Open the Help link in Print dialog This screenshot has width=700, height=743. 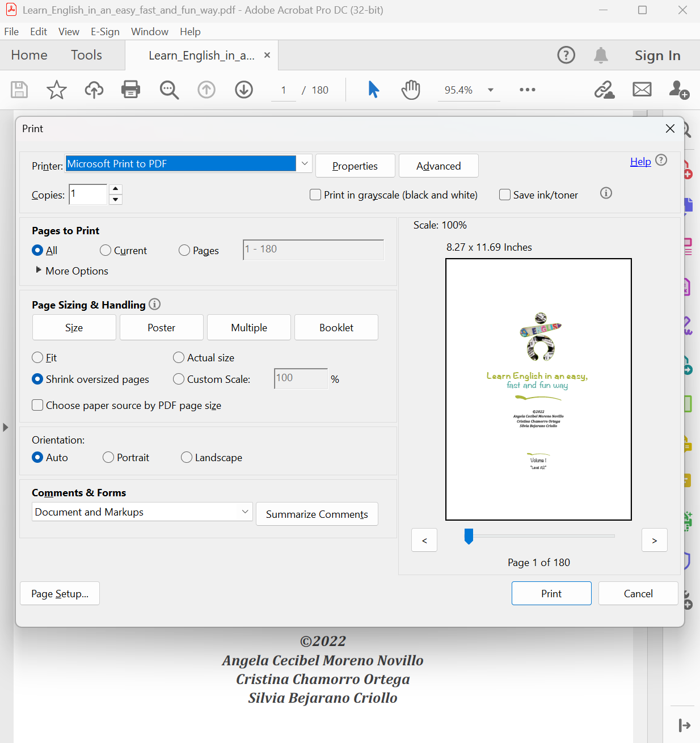640,162
